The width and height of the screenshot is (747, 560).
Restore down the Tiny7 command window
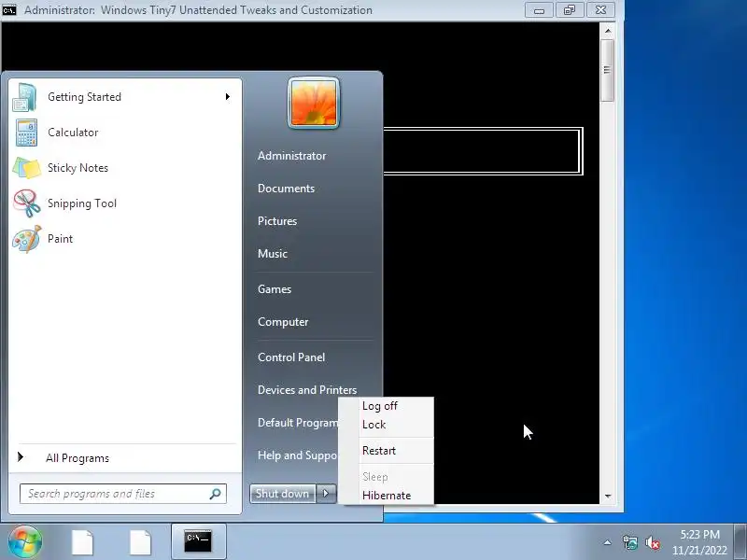tap(570, 10)
